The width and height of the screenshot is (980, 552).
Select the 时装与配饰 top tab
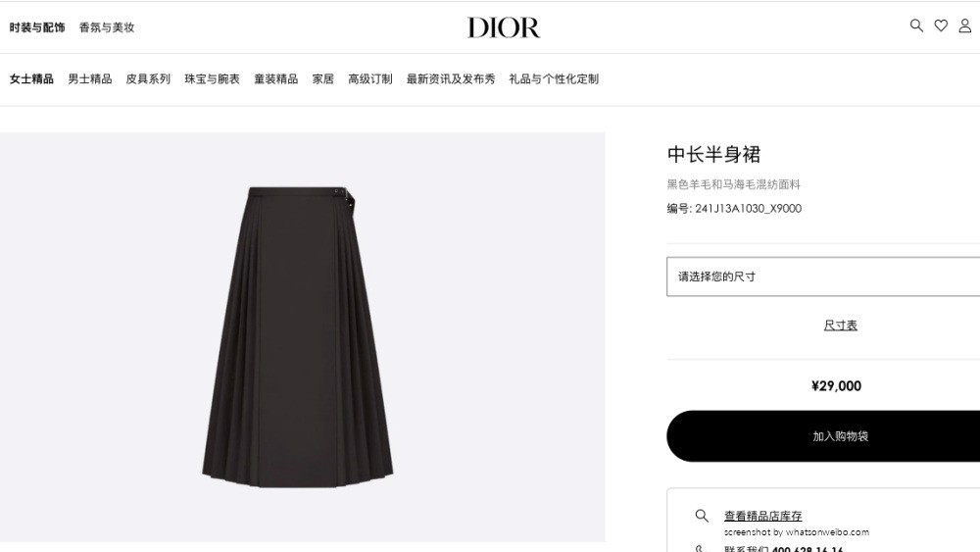click(x=37, y=27)
